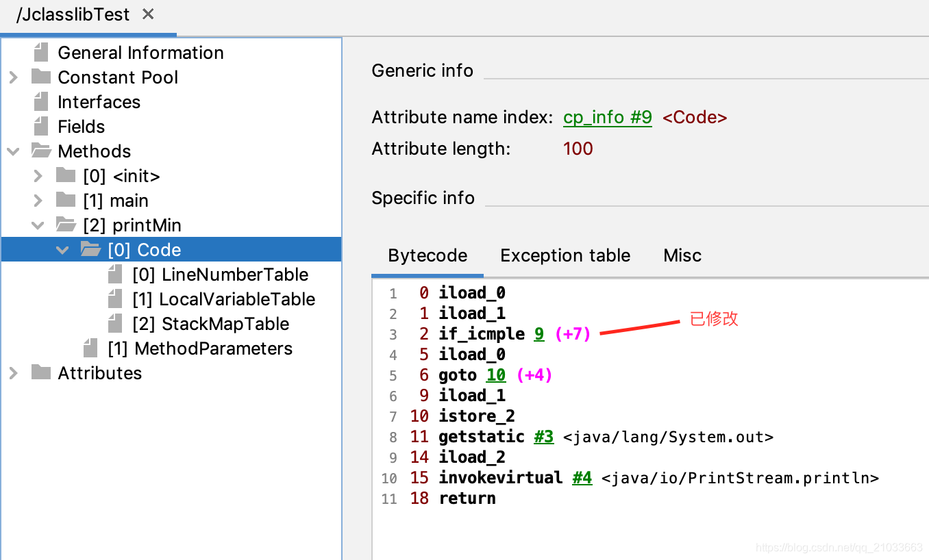The image size is (929, 560).
Task: Follow invokevirtual #4 constant link
Action: (x=582, y=478)
